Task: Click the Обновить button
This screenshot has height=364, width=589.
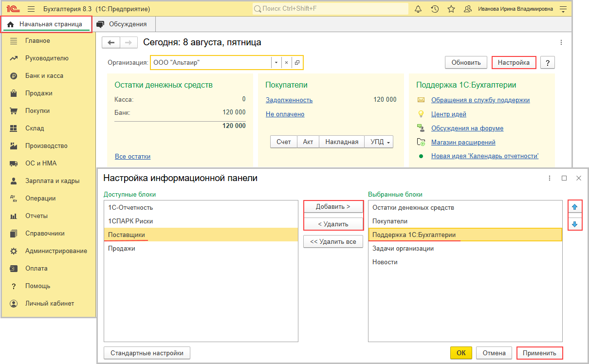Action: (x=466, y=63)
